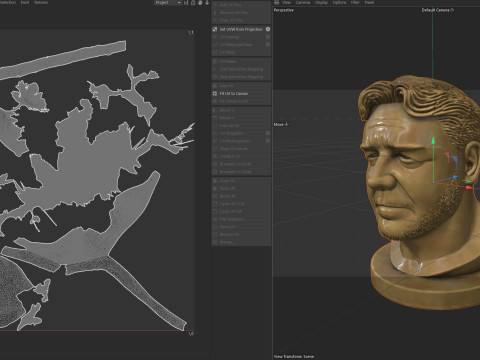
Task: Click the Mirror U entry
Action: [241, 110]
